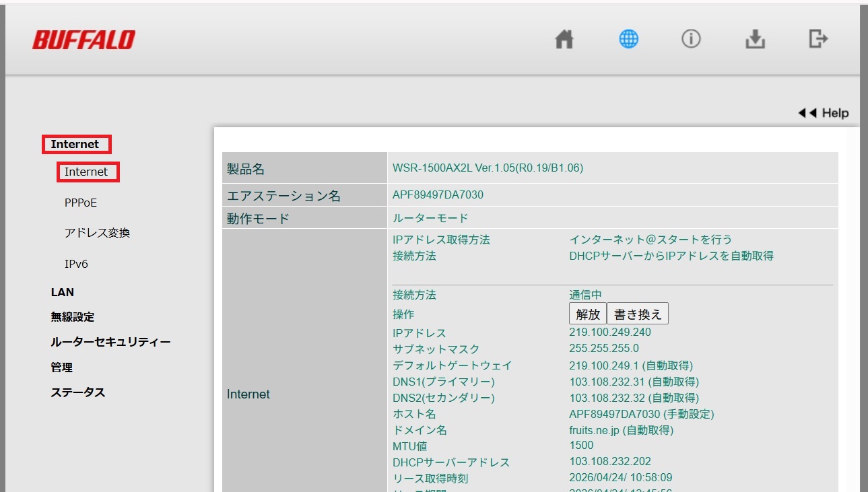Viewport: 868px width, 492px height.
Task: Open the アドレス変換 page
Action: pos(97,233)
